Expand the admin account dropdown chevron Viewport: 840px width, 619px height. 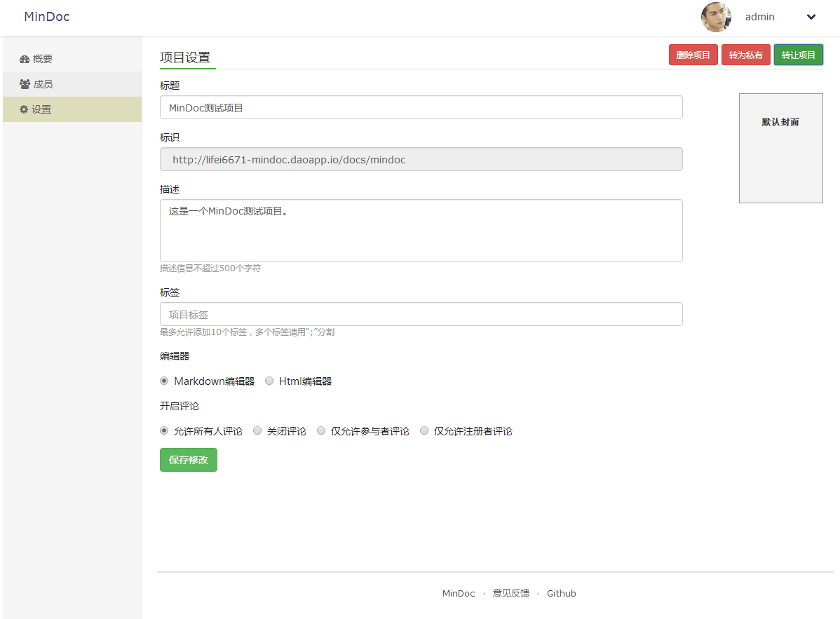coord(811,18)
